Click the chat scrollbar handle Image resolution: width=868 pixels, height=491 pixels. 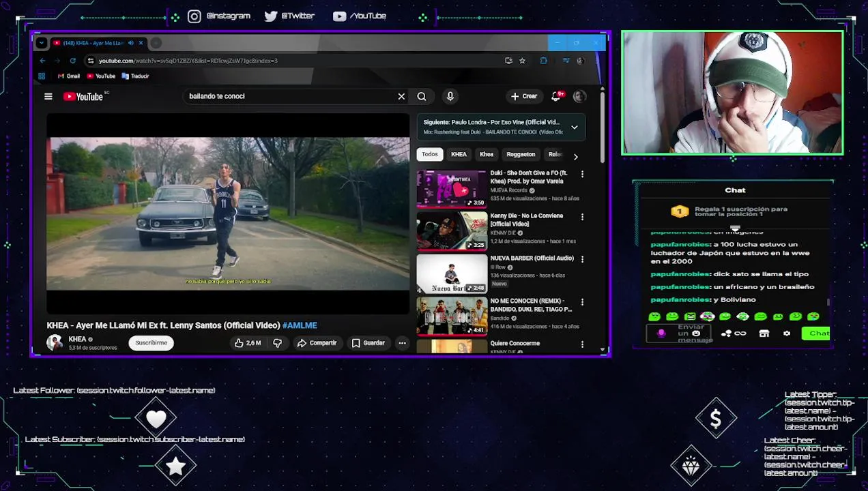[828, 302]
